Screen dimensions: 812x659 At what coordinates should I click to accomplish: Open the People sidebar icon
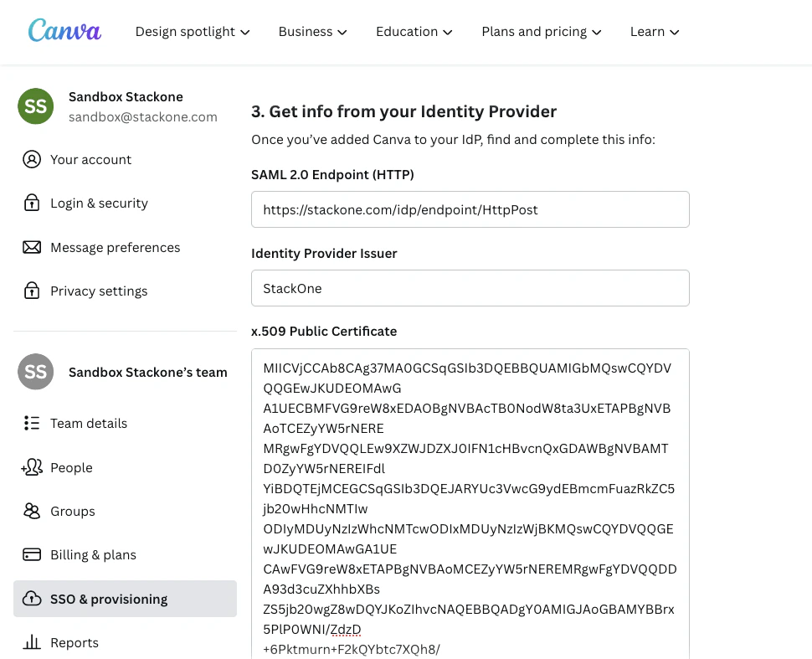[x=32, y=467]
